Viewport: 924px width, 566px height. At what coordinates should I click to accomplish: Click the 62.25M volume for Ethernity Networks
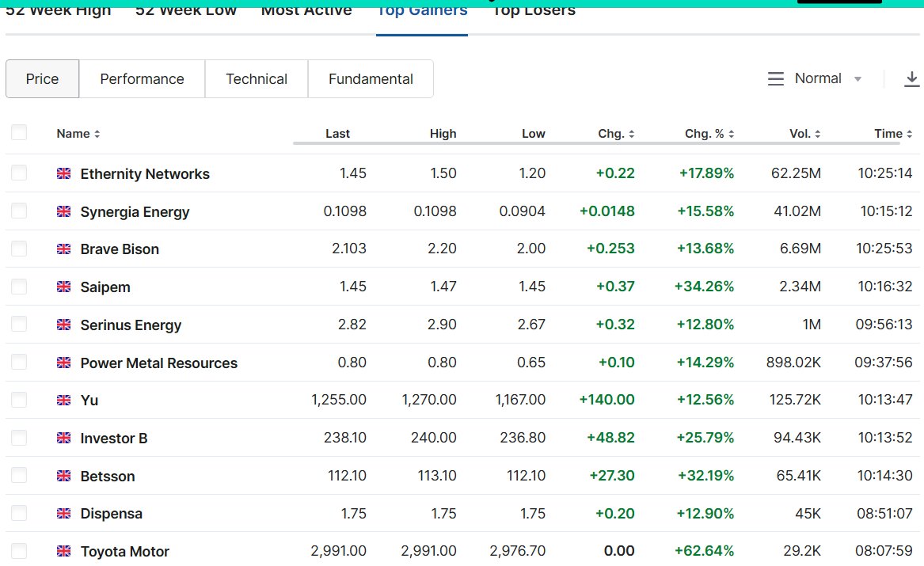(x=796, y=173)
